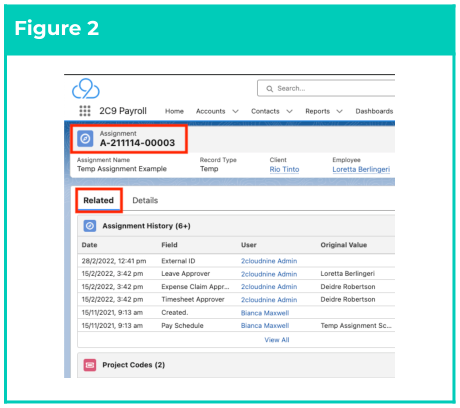This screenshot has width=460, height=408.
Task: Click the search magnifier icon
Action: pos(269,89)
